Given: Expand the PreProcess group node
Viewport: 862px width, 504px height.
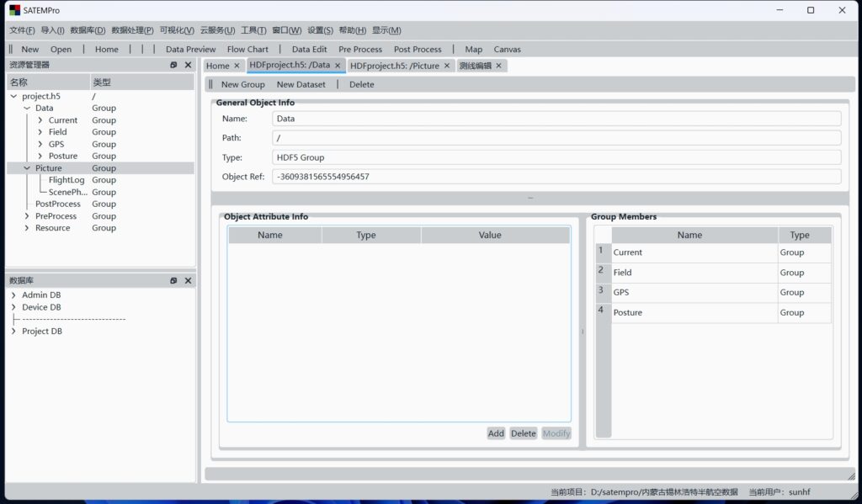Looking at the screenshot, I should (x=27, y=216).
